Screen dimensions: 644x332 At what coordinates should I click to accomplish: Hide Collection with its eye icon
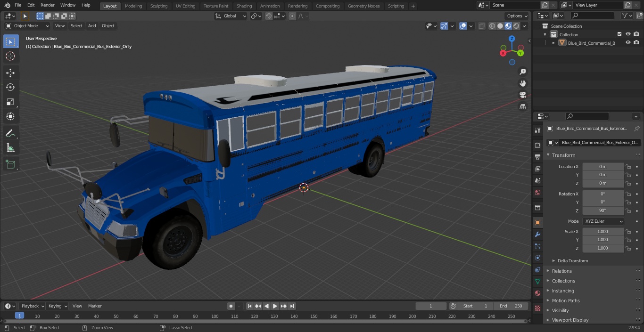point(628,34)
